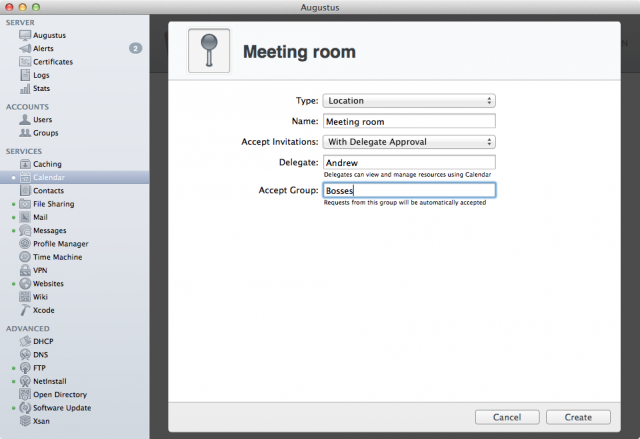640x439 pixels.
Task: Click the Create button
Action: (578, 417)
